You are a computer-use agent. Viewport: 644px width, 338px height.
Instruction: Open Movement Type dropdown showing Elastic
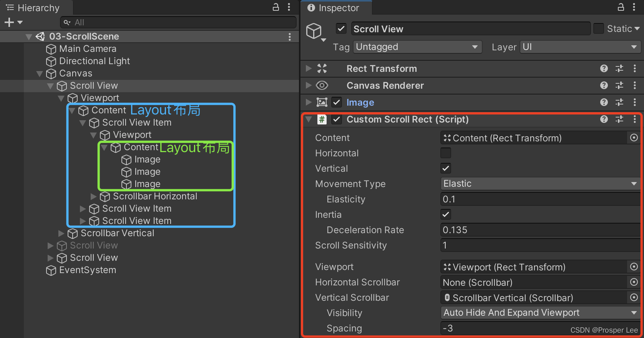coord(540,184)
